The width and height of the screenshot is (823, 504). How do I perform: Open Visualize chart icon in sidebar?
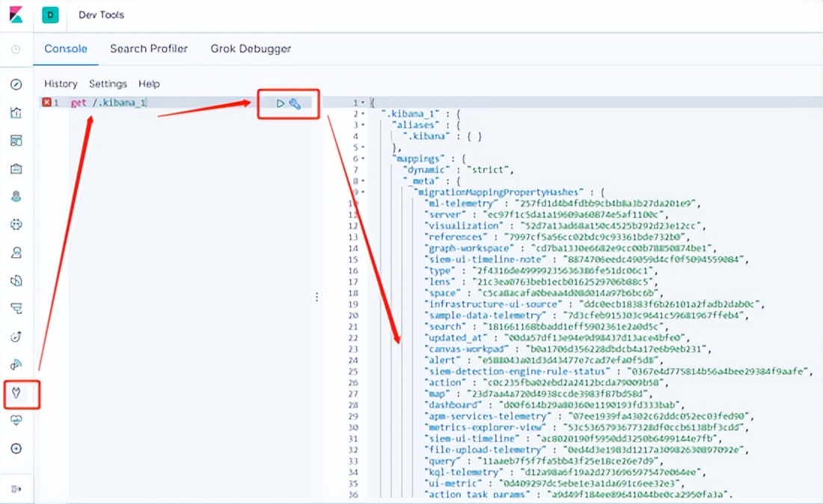click(x=16, y=112)
